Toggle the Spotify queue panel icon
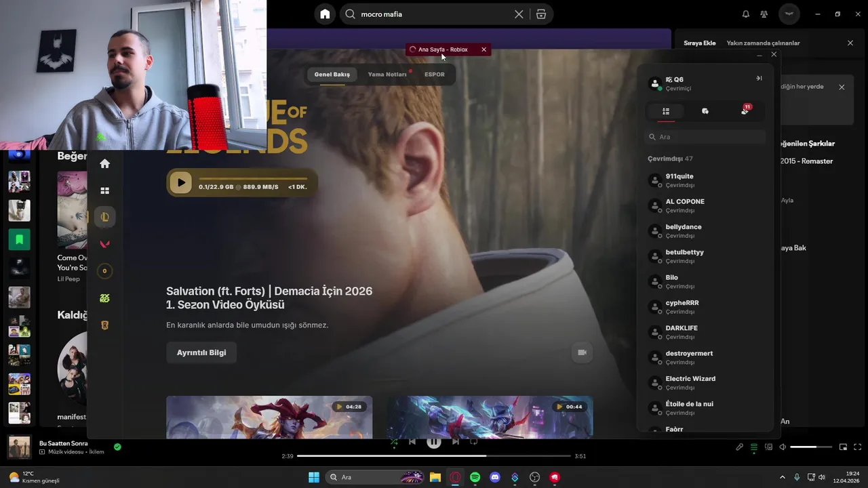 tap(754, 447)
